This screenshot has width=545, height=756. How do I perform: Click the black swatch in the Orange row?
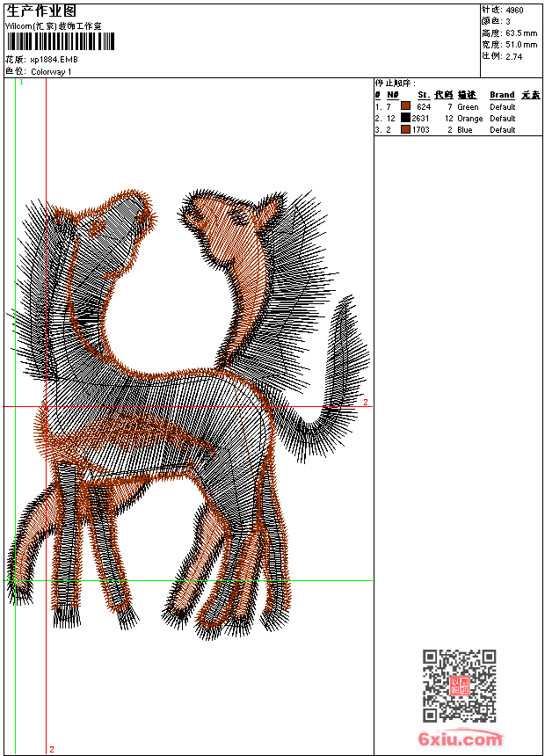pos(405,118)
